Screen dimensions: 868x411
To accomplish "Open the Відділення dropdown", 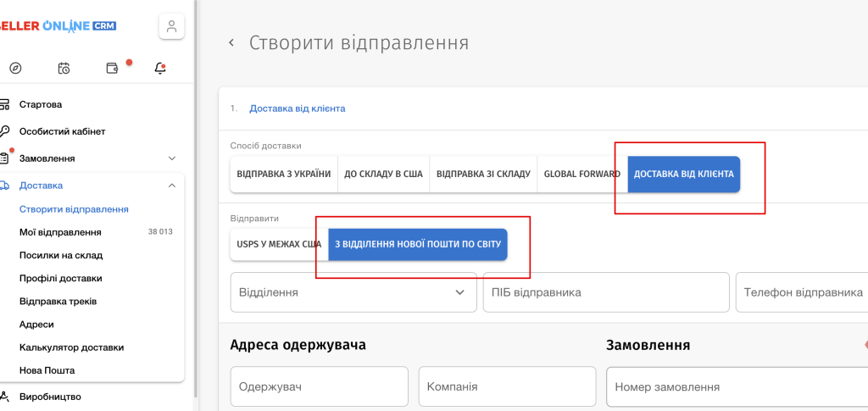I will click(353, 292).
